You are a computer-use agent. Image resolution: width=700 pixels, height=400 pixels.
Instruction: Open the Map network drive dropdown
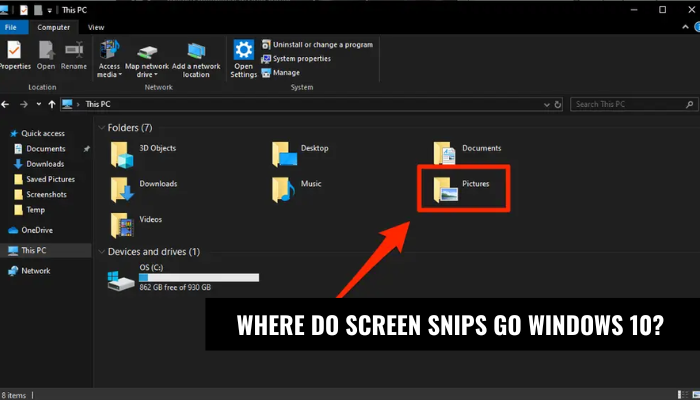pyautogui.click(x=147, y=58)
